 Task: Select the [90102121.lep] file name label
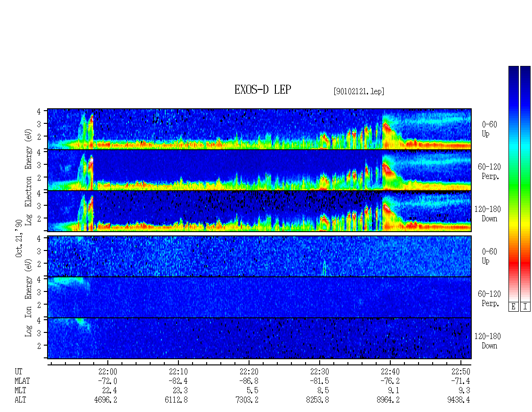359,91
